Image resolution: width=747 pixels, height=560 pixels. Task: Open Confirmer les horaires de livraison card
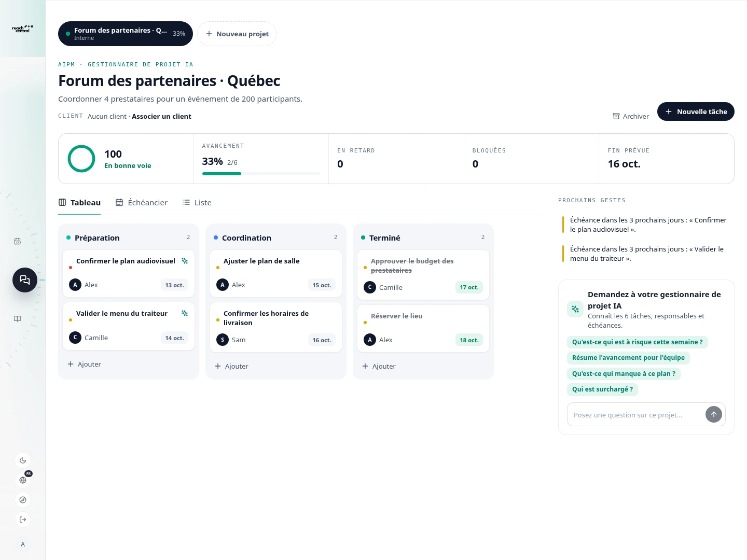tap(276, 327)
